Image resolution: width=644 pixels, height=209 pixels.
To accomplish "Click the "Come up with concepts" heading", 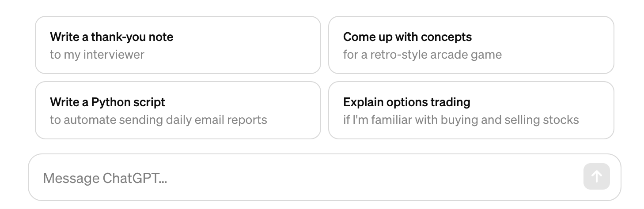I will [407, 37].
